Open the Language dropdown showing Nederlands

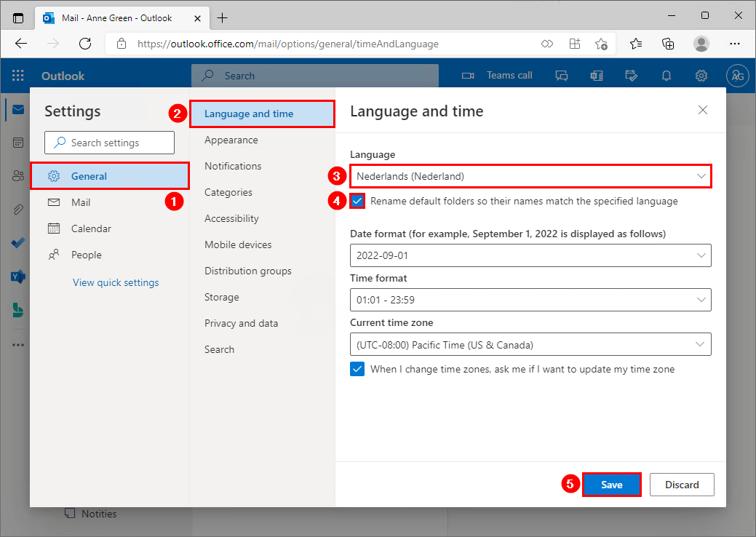[x=530, y=175]
